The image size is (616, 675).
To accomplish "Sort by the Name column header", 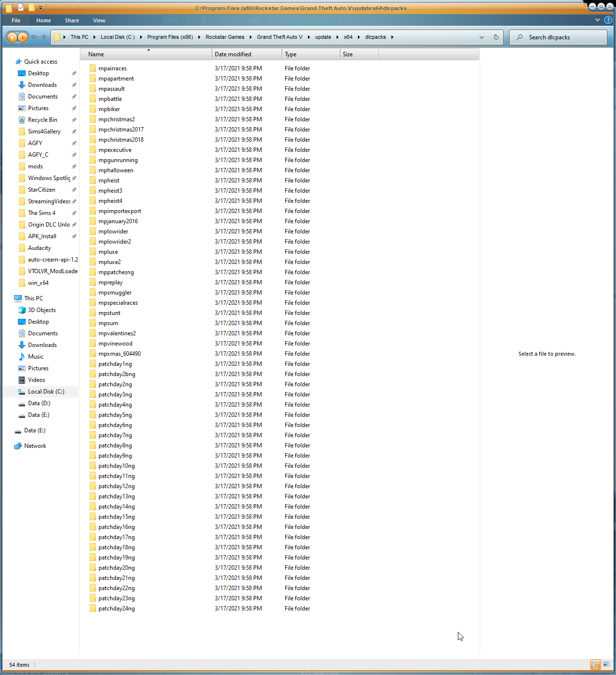I will pyautogui.click(x=146, y=54).
